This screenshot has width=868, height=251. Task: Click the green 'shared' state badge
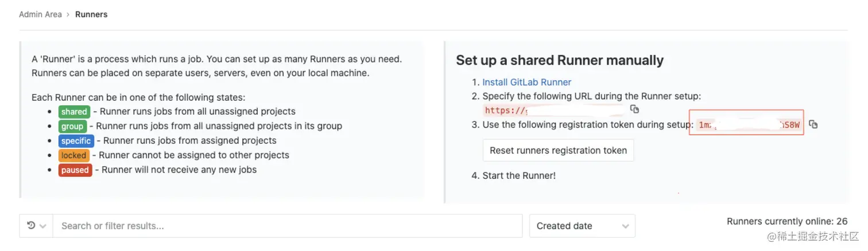[x=74, y=112]
